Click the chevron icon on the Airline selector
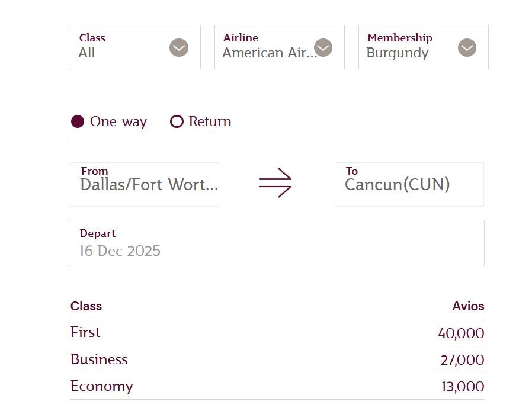This screenshot has height=411, width=532. (x=323, y=48)
